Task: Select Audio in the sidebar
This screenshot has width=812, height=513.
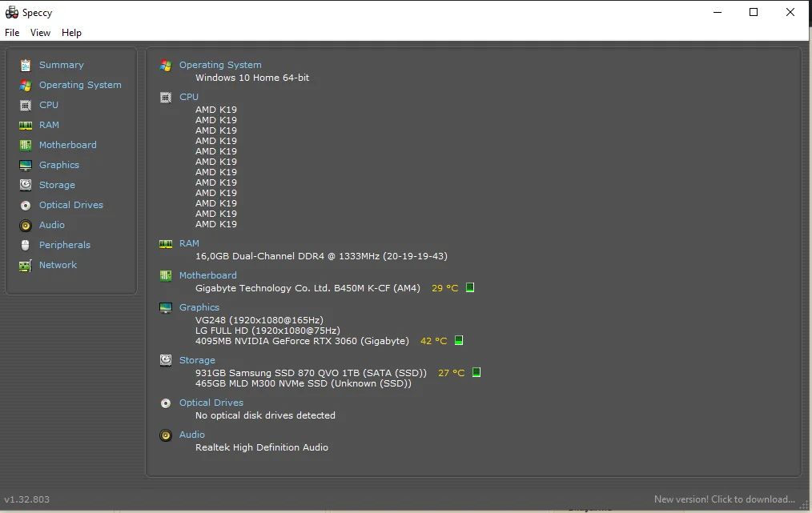Action: 52,225
